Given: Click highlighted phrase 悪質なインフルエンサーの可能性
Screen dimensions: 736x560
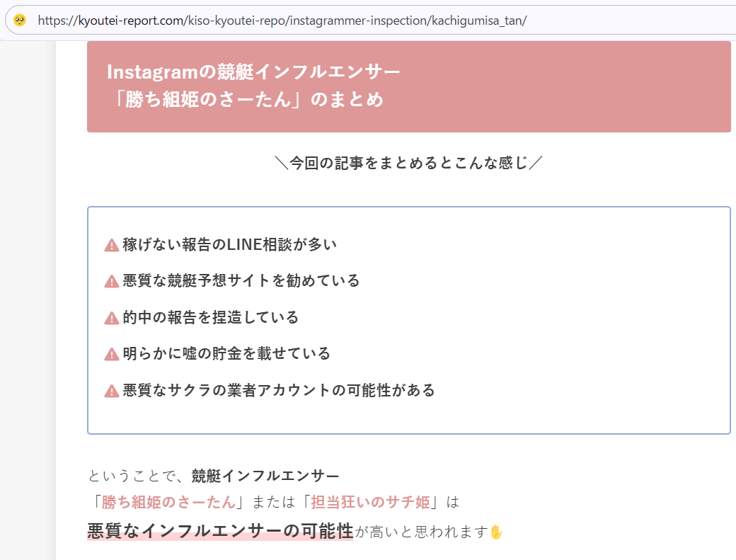Looking at the screenshot, I should point(219,531).
